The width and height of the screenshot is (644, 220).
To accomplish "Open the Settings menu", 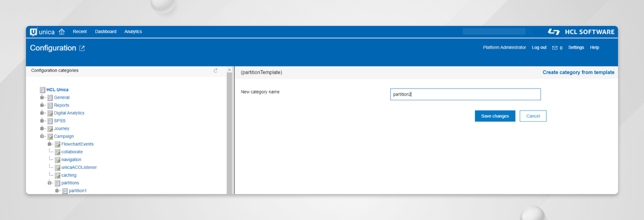I will (x=576, y=48).
